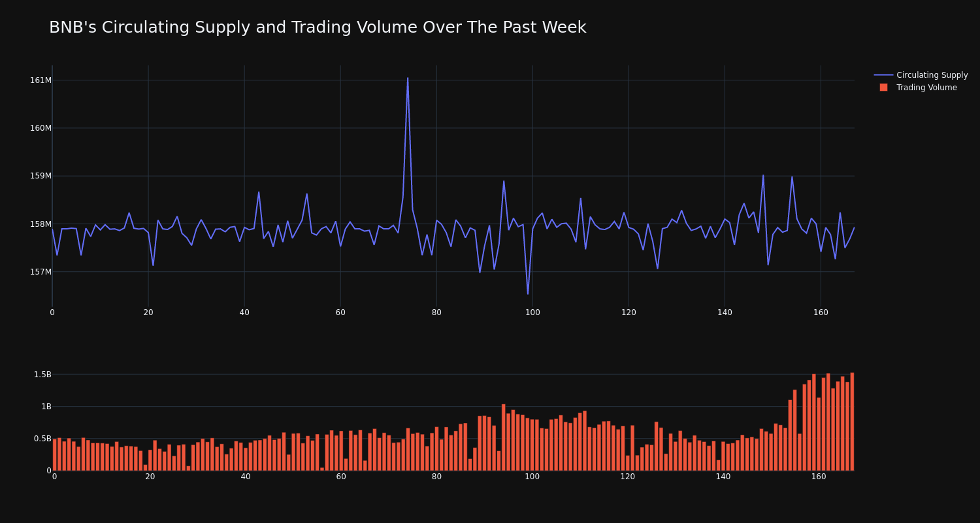980x523 pixels.
Task: Click the 159M y-axis label
Action: pyautogui.click(x=41, y=176)
